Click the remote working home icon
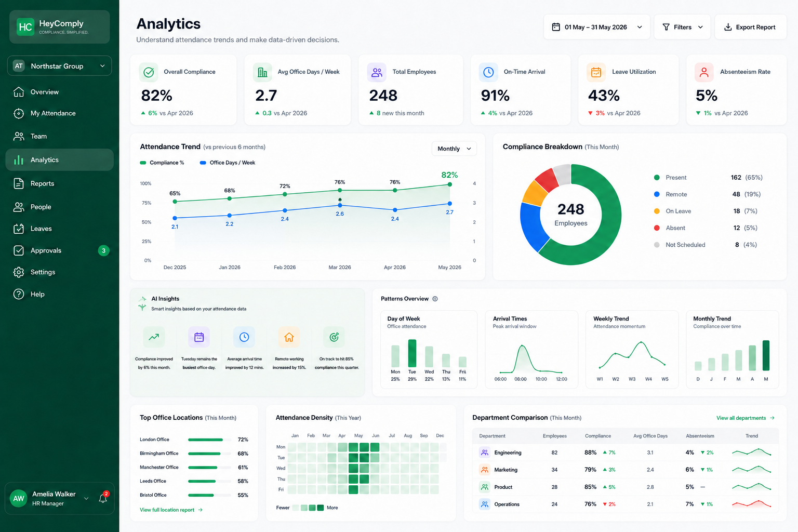 (289, 337)
